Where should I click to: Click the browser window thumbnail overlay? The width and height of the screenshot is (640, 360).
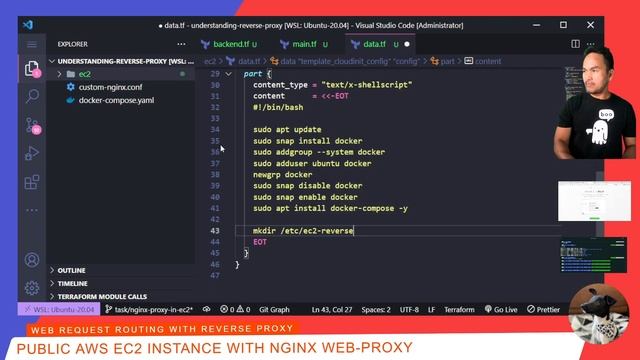594,201
